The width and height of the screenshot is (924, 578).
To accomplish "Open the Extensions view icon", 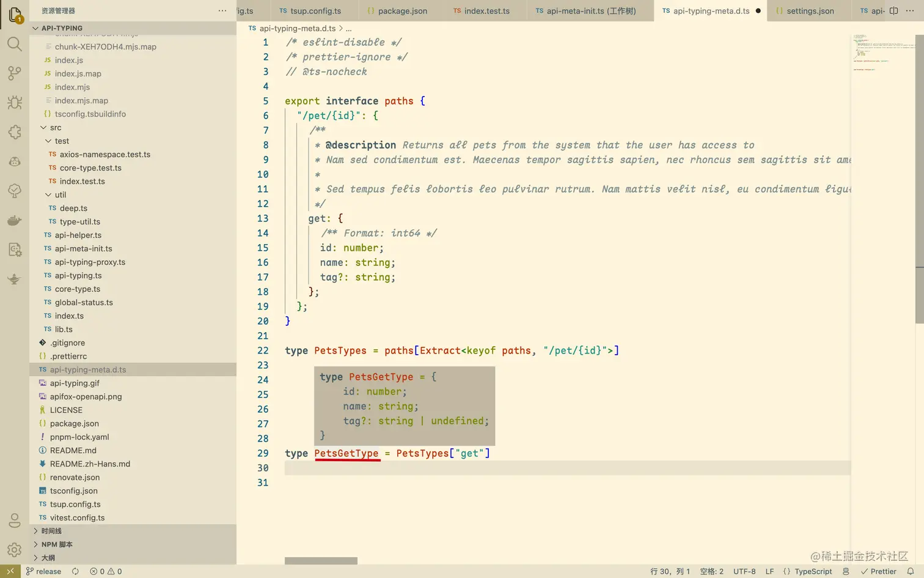I will click(x=15, y=132).
